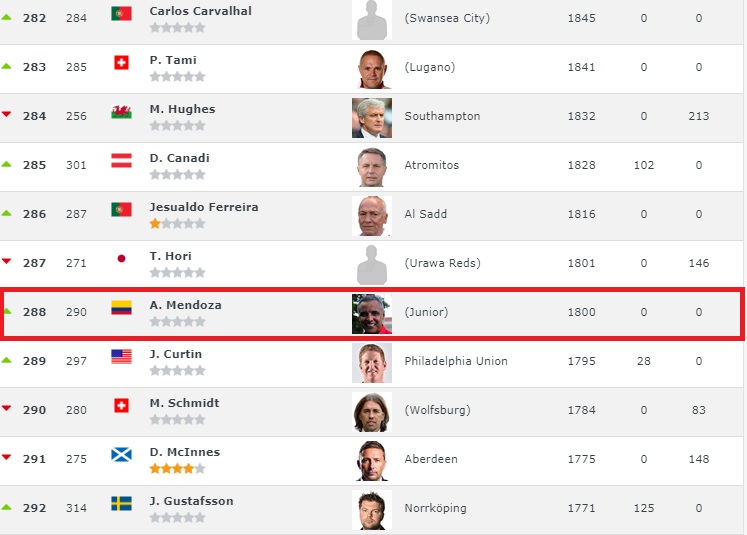Click the green up arrow beside rank 292
The width and height of the screenshot is (747, 535).
click(x=7, y=507)
